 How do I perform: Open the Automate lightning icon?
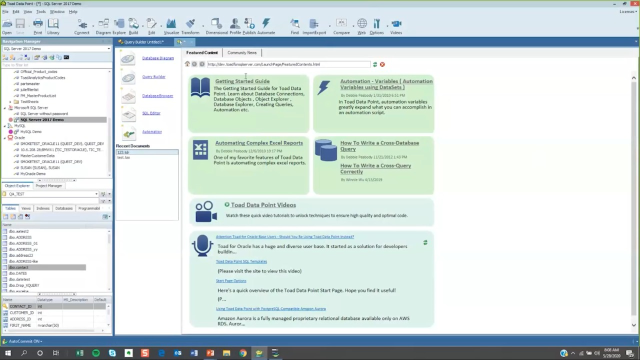266,26
